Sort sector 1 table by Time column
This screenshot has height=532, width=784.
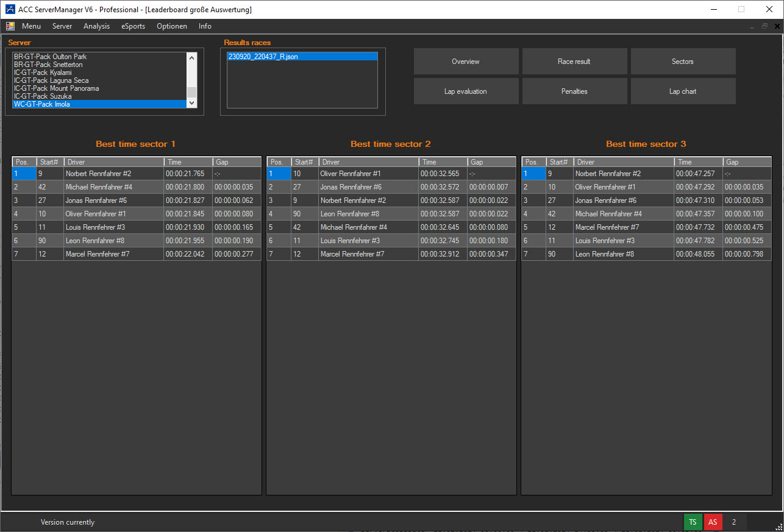[188, 162]
